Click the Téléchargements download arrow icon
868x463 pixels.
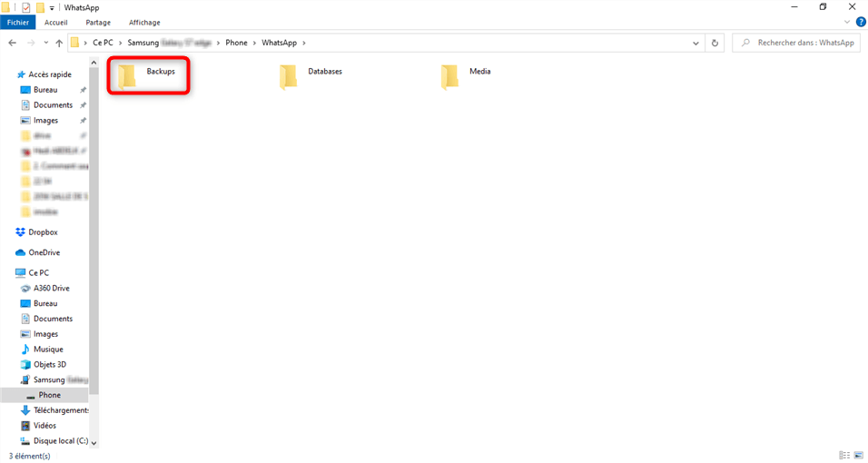point(25,410)
